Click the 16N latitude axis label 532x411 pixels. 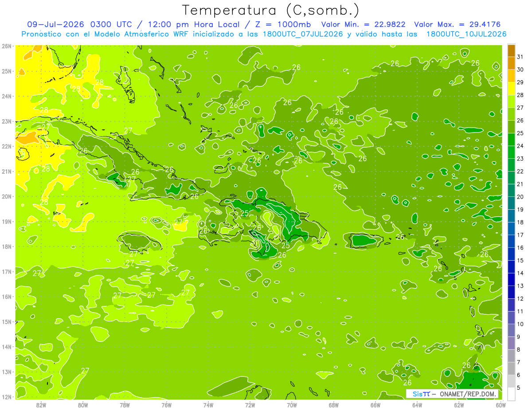pos(7,297)
